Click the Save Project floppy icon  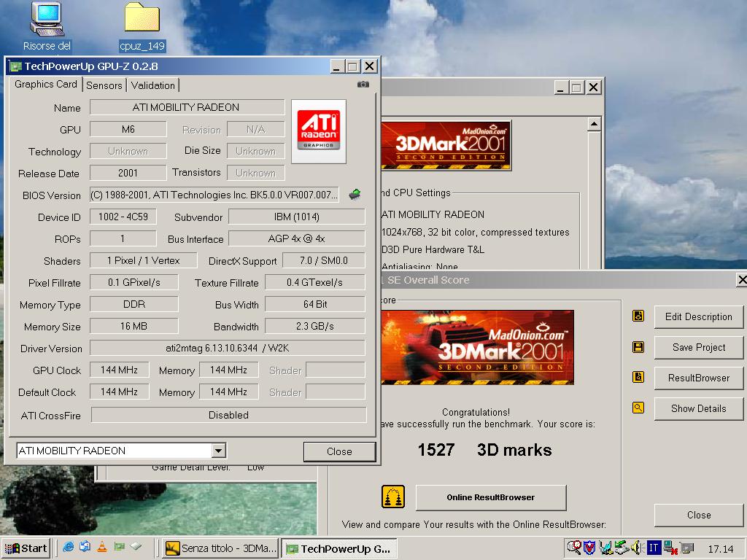[638, 346]
